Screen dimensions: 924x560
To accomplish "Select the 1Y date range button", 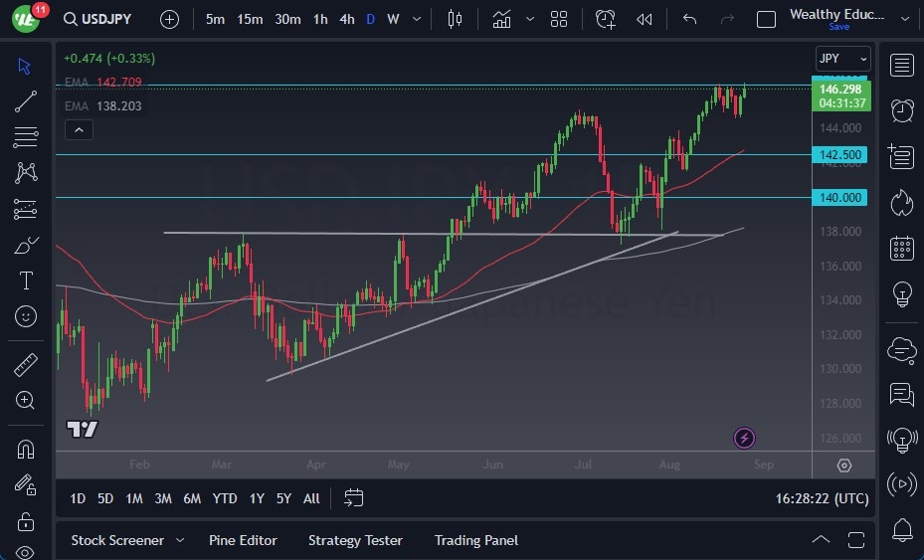I will point(257,498).
